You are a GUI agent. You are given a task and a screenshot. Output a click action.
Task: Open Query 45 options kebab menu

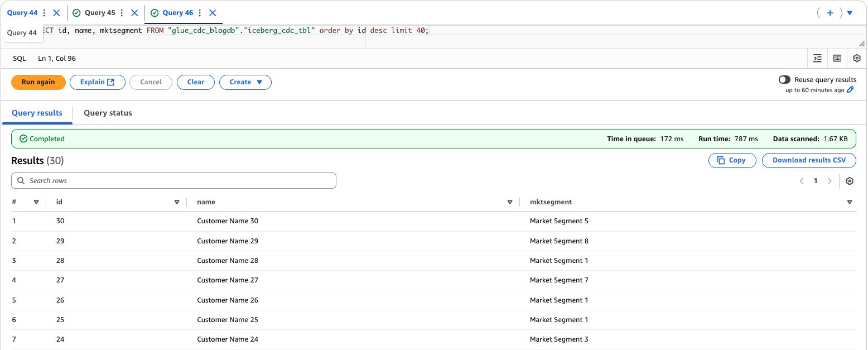(x=122, y=13)
